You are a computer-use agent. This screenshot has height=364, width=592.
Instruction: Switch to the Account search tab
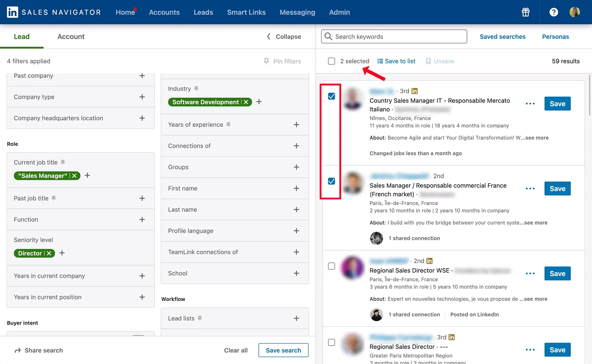(71, 36)
